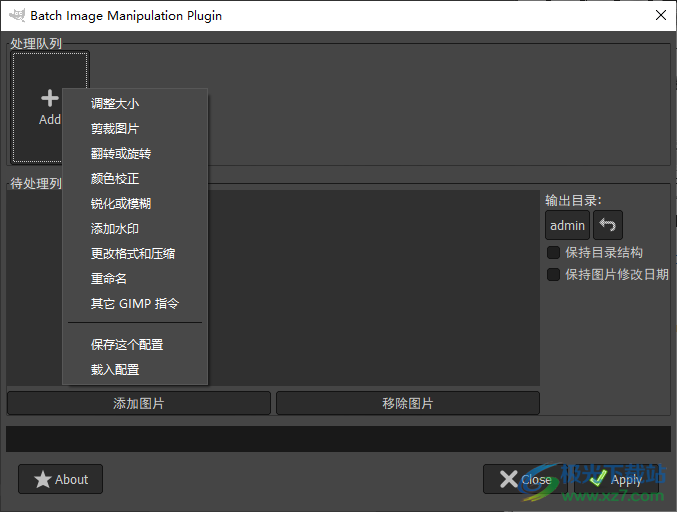This screenshot has height=512, width=677.
Task: Click the progress bar at the bottom
Action: 338,439
